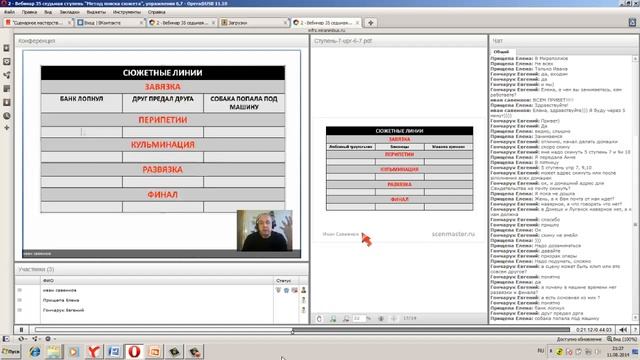
Task: Open the Справка menu
Action: pos(156,12)
